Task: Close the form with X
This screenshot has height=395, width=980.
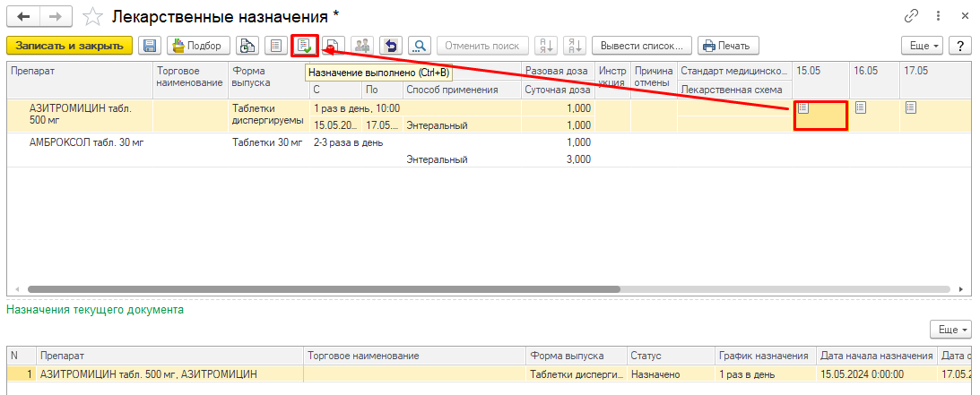Action: tap(965, 17)
